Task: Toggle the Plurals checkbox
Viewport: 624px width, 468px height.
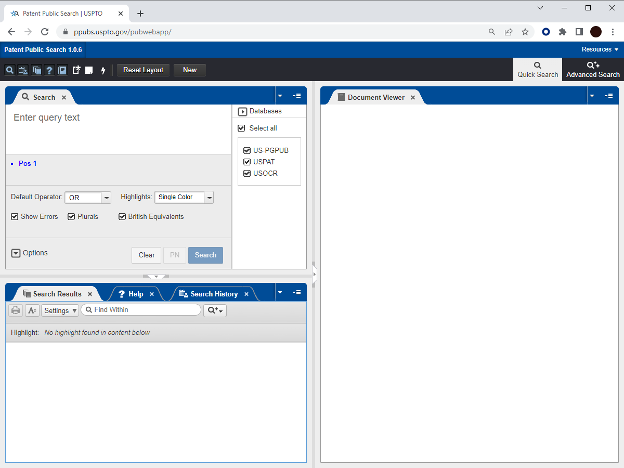Action: click(71, 216)
